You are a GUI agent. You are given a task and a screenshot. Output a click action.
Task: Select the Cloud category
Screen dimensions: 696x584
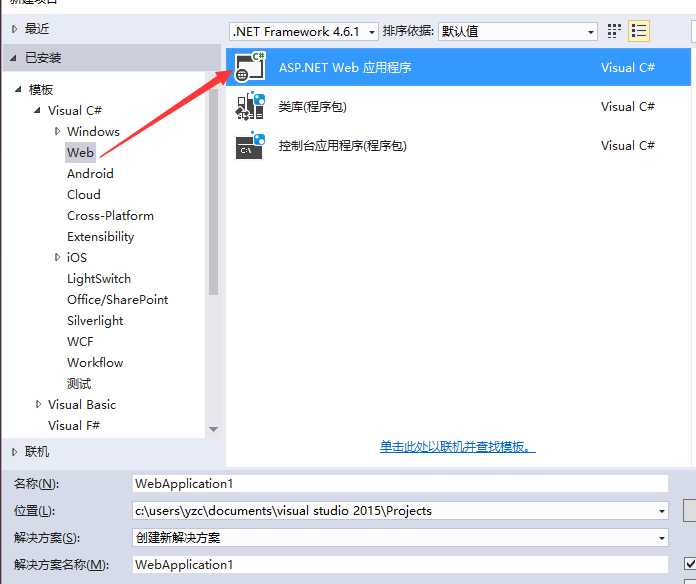point(84,194)
